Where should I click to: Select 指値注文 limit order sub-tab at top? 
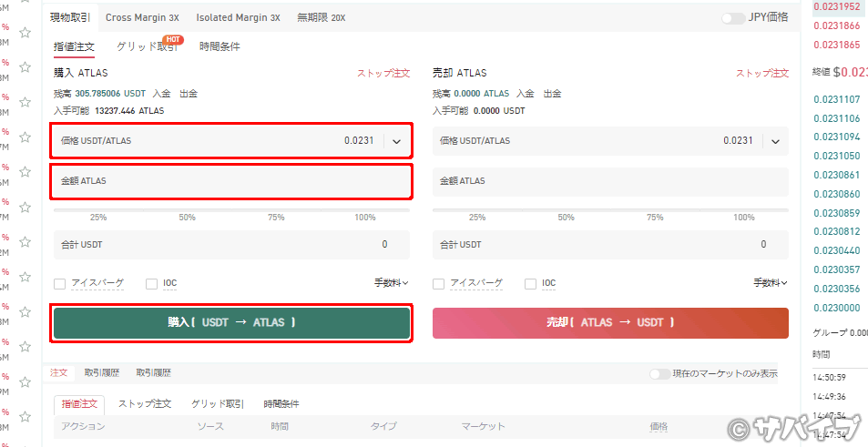pyautogui.click(x=74, y=47)
